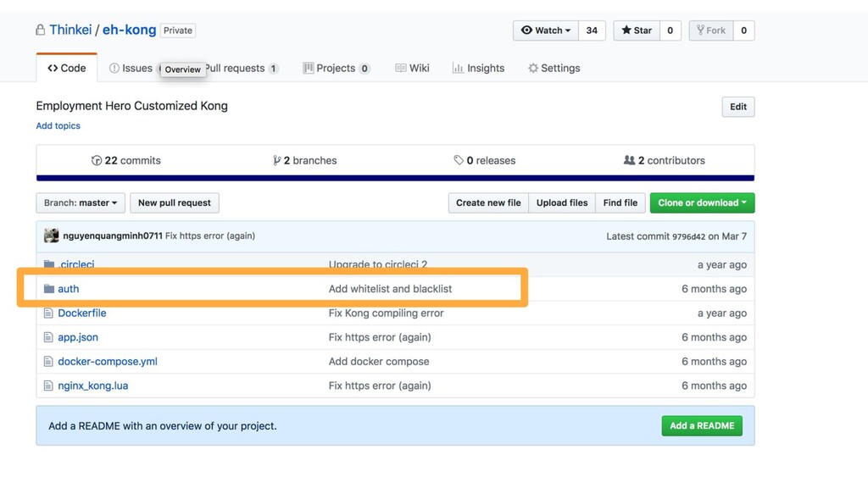The width and height of the screenshot is (868, 488).
Task: Click the Fork button
Action: pos(711,30)
